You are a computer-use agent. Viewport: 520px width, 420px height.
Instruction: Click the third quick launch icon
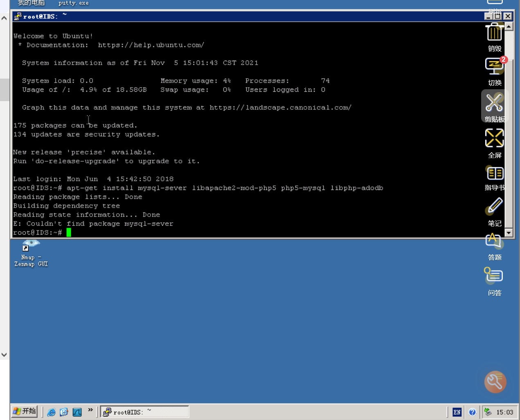(77, 412)
